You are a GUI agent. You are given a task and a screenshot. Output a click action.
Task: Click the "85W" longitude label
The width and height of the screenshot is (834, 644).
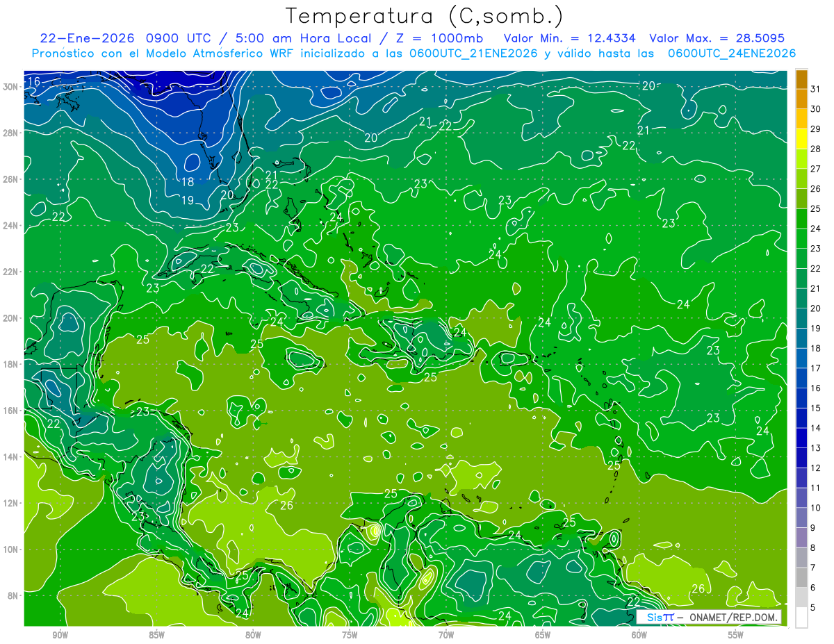coord(156,635)
